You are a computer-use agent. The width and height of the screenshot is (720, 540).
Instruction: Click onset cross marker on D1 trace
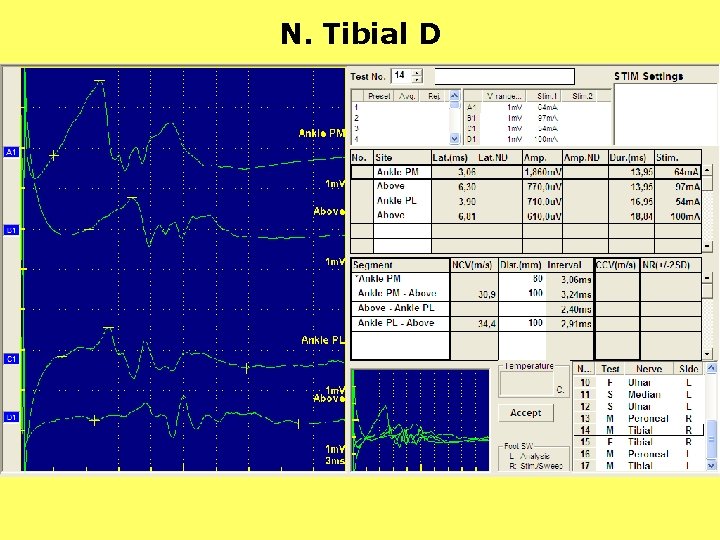(x=95, y=420)
